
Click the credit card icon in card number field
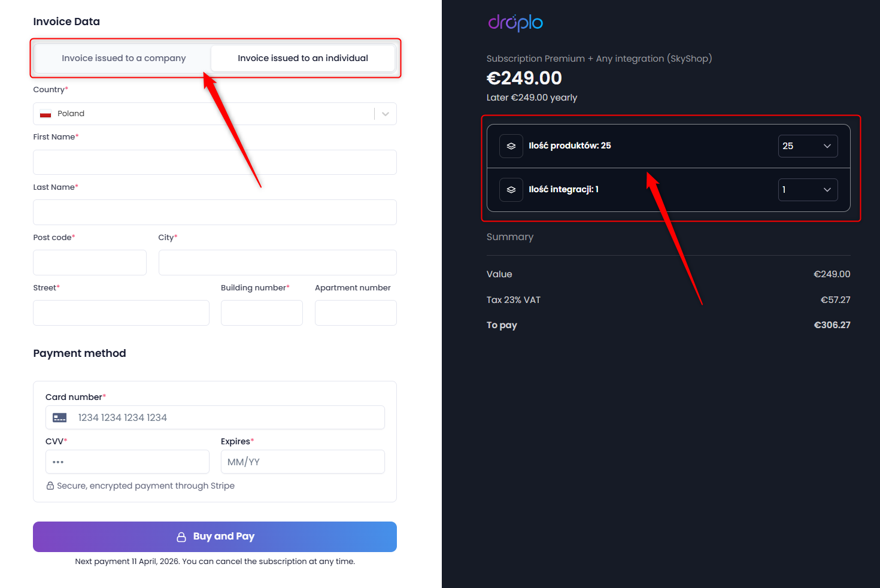coord(60,417)
